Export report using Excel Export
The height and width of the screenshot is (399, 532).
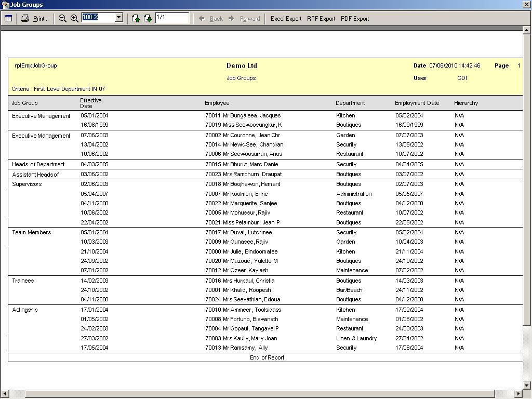point(286,18)
